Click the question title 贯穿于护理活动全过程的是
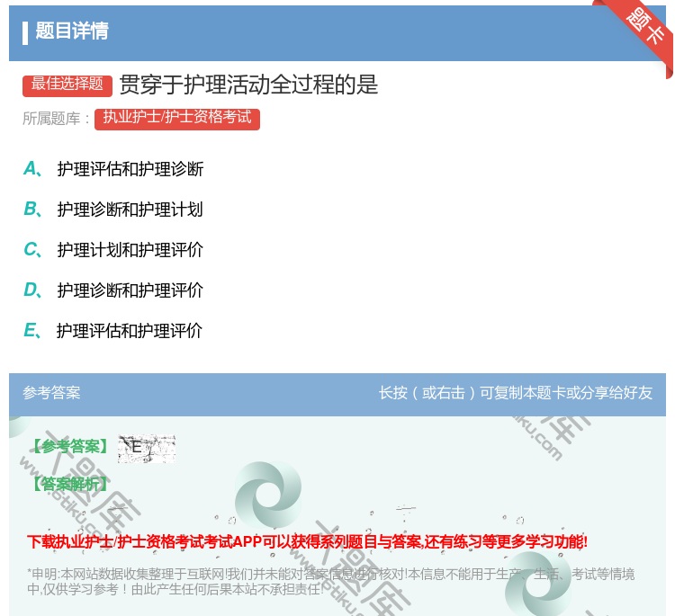675x616 pixels. (x=248, y=85)
